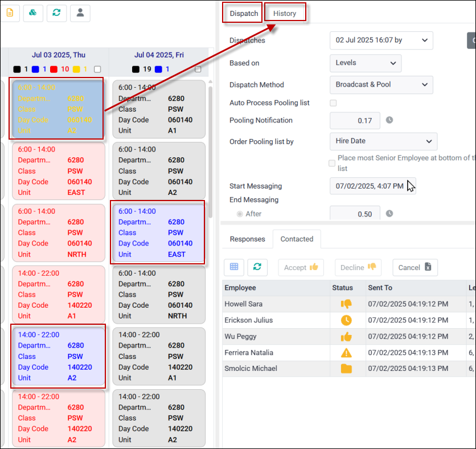Refresh the Contacted list

click(x=257, y=267)
